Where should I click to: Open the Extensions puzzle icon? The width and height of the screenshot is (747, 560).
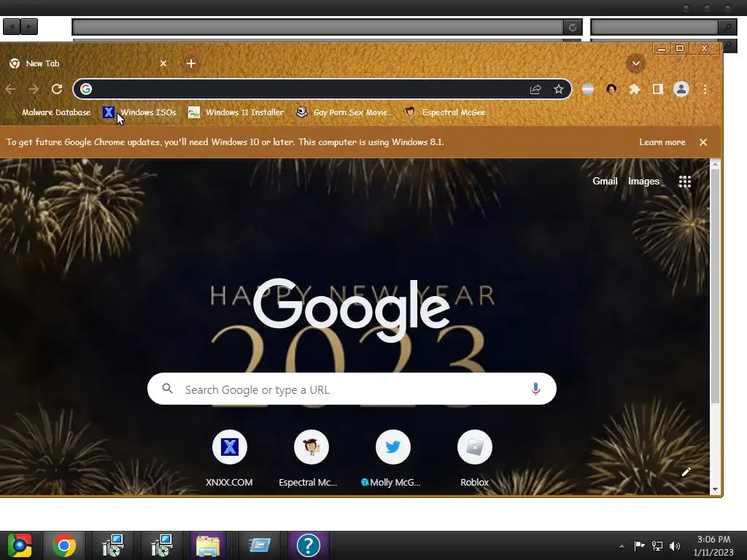pyautogui.click(x=634, y=89)
